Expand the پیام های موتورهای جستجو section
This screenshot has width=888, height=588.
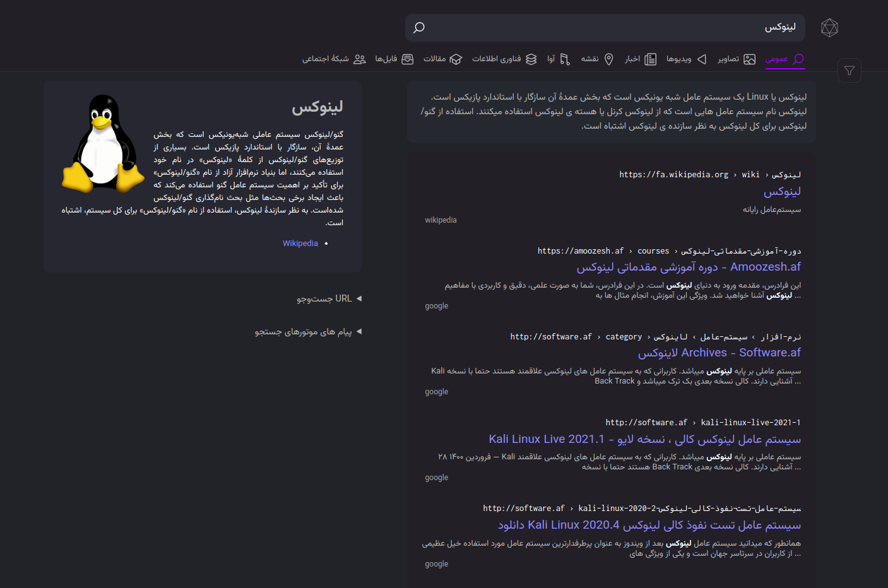click(x=308, y=332)
